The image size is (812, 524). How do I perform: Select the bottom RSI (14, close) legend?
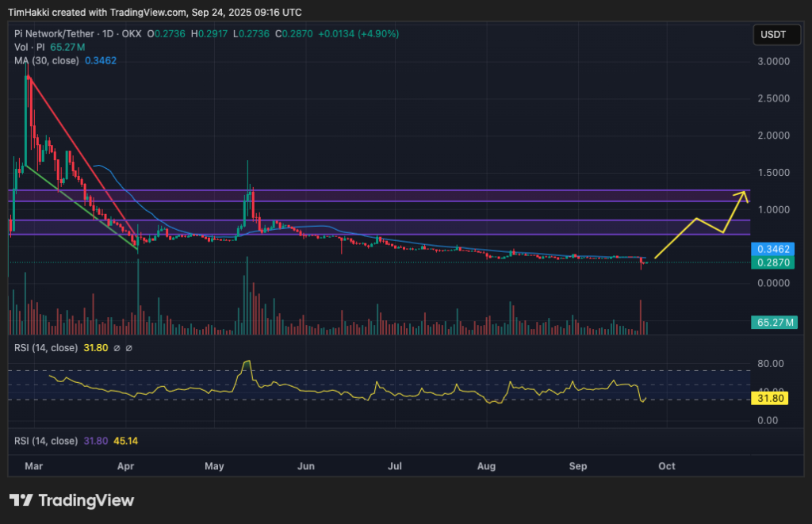[45, 441]
